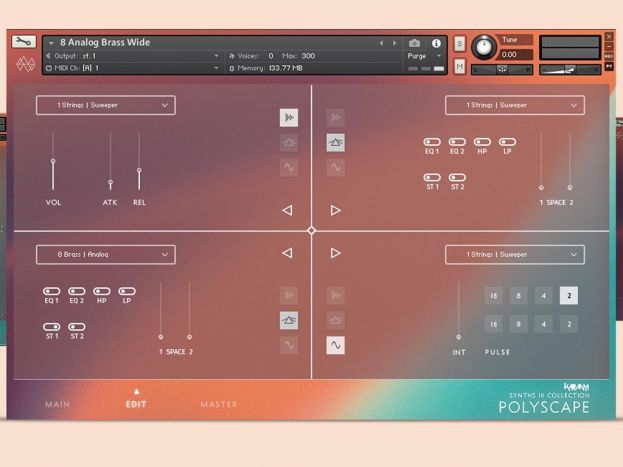
Task: Toggle EQ 2 in bottom-left layer
Action: coord(77,291)
